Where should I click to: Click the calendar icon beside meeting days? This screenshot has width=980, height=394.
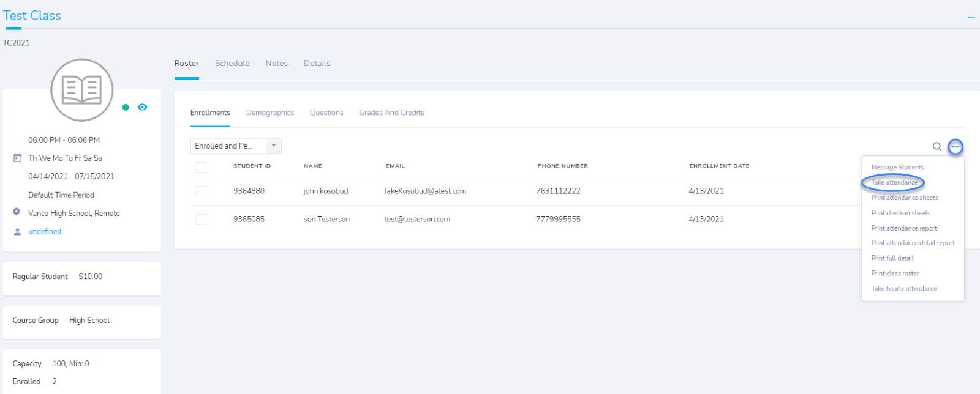(17, 158)
